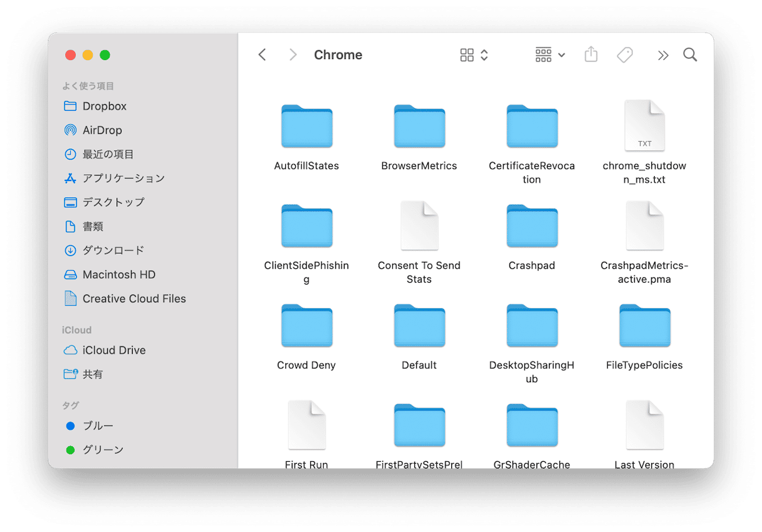Click the DesktopSharingHub name label

click(532, 372)
